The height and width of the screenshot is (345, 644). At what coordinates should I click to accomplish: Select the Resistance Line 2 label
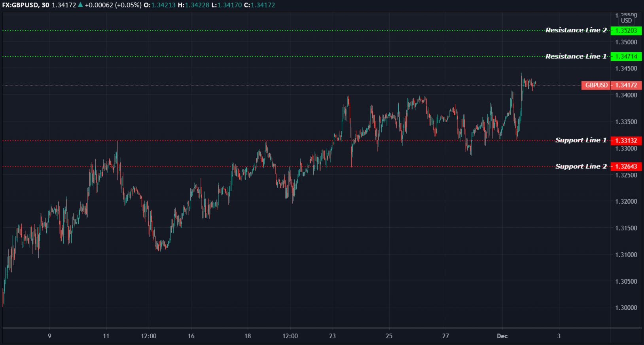point(576,30)
